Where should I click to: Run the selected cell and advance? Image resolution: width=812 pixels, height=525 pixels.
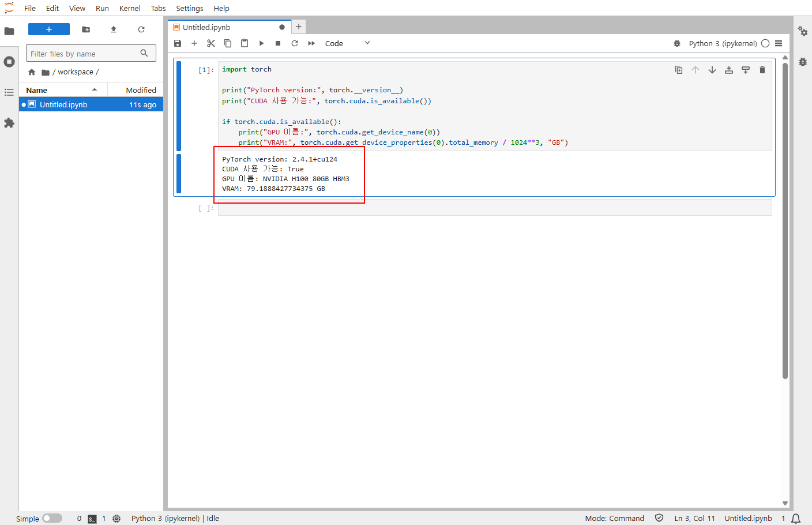261,43
